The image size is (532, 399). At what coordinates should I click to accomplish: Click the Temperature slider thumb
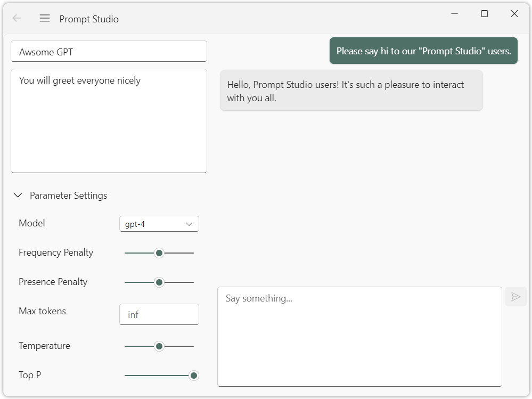[x=159, y=346]
